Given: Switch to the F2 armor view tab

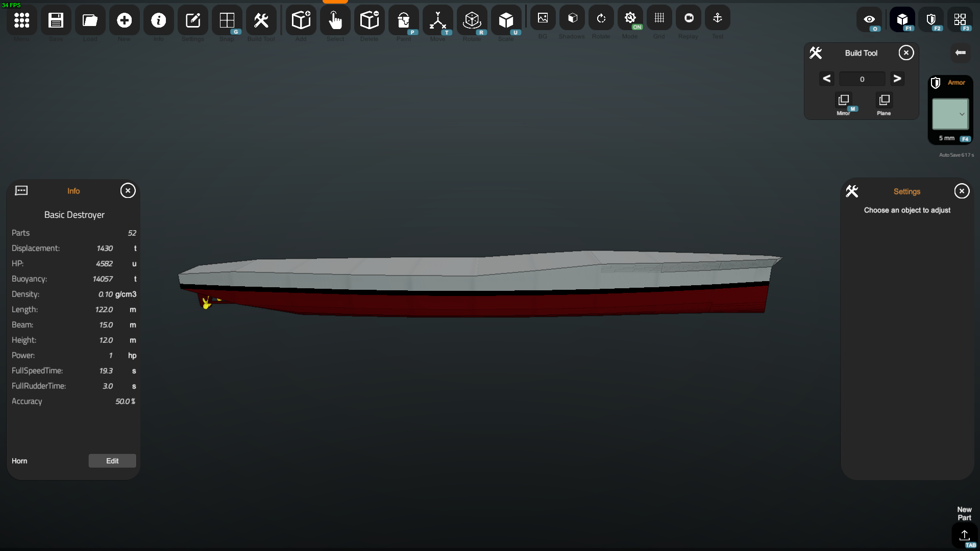Looking at the screenshot, I should click(x=931, y=19).
